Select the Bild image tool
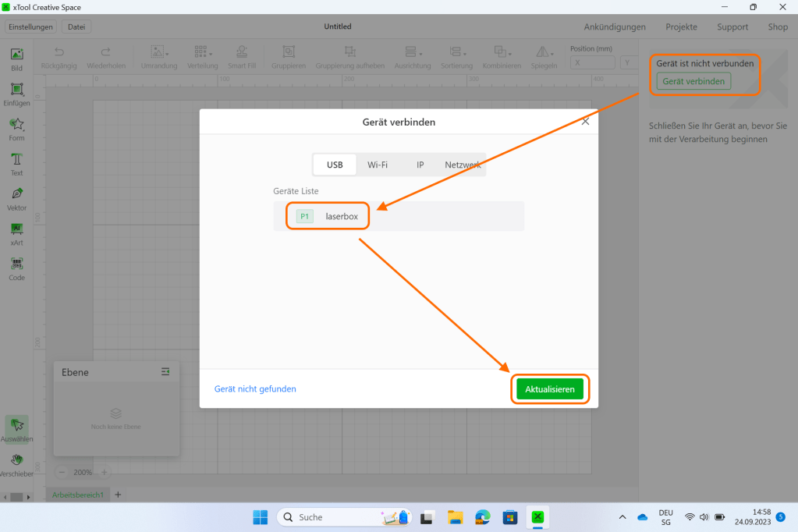This screenshot has width=798, height=532. coord(16,59)
